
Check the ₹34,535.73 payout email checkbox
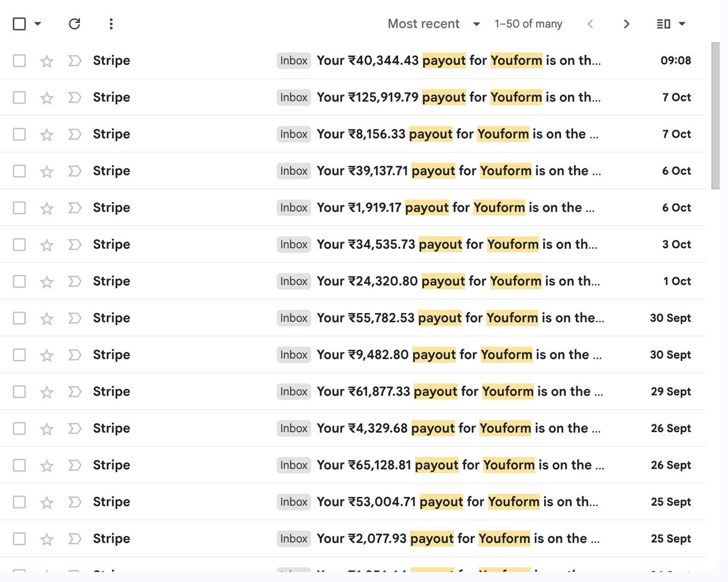pos(19,245)
